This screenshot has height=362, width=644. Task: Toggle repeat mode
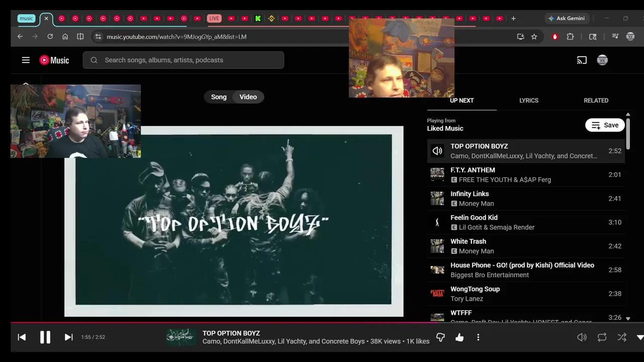602,337
